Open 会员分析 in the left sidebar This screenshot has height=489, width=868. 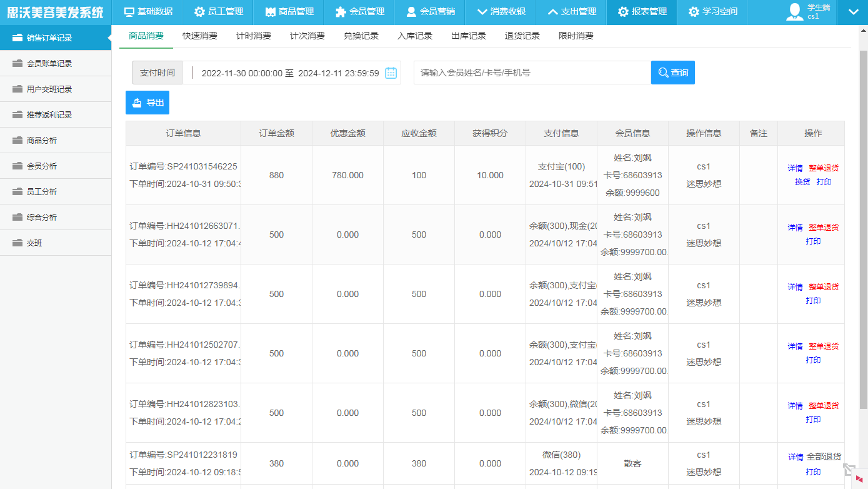click(42, 166)
